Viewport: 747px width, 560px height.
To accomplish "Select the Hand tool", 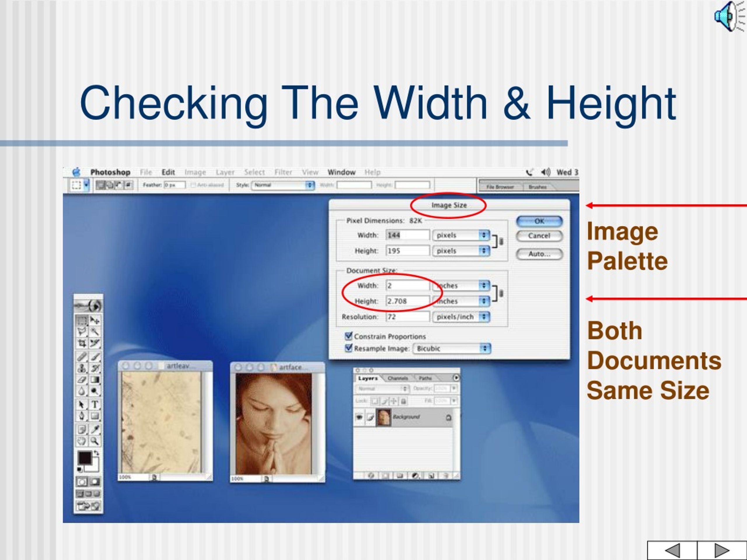I will coord(82,441).
